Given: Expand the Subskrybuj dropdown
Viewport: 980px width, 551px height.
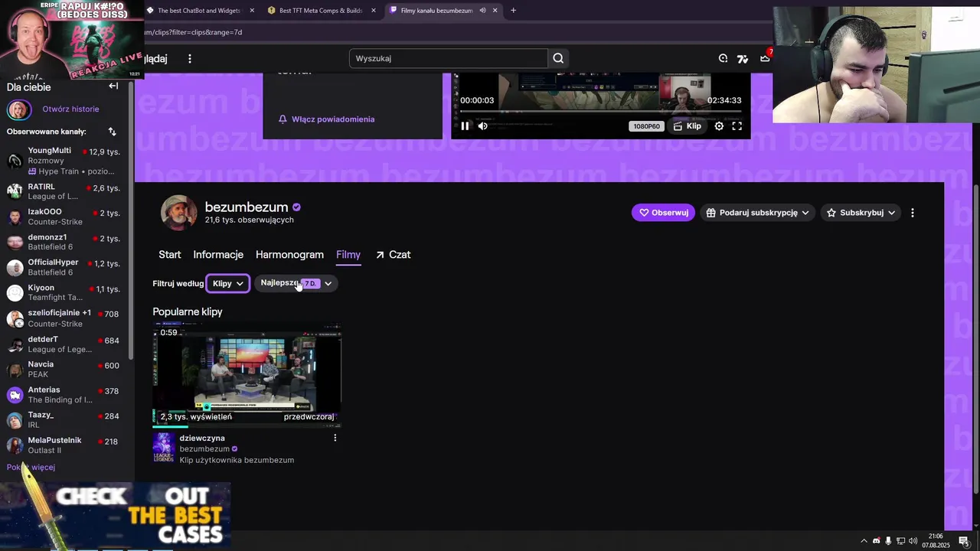Looking at the screenshot, I should pos(861,213).
